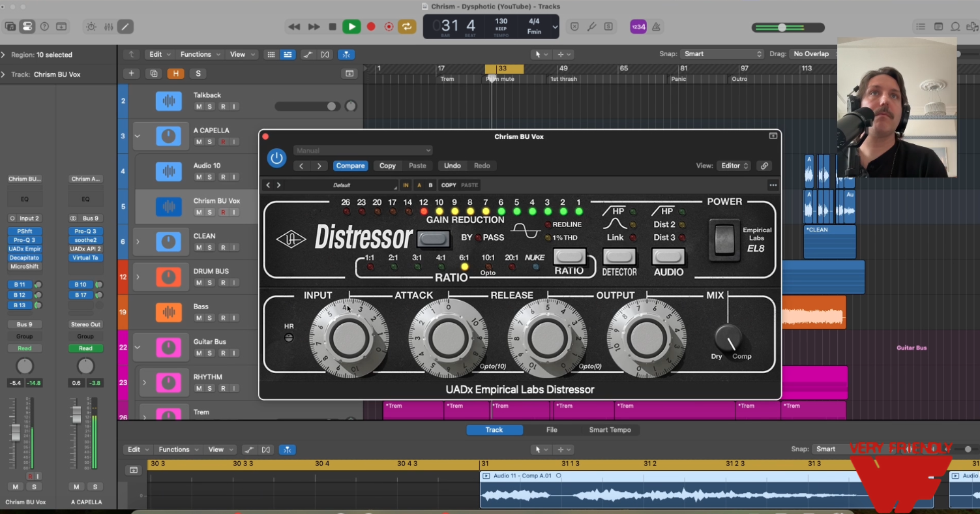Screen dimensions: 980x514
Task: Toggle blue Catch Playhead button in Tracks toolbar
Action: (x=346, y=55)
